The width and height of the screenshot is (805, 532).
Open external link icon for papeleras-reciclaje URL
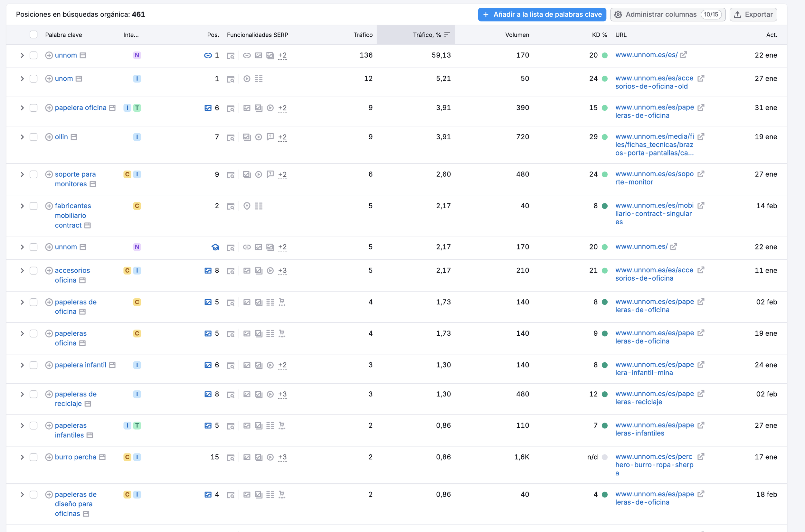(701, 394)
